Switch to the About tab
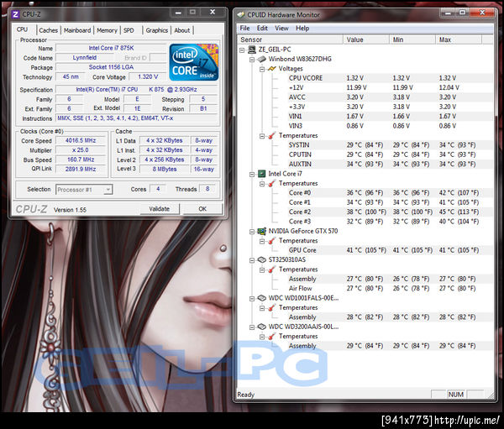This screenshot has height=429, width=504. pos(182,30)
